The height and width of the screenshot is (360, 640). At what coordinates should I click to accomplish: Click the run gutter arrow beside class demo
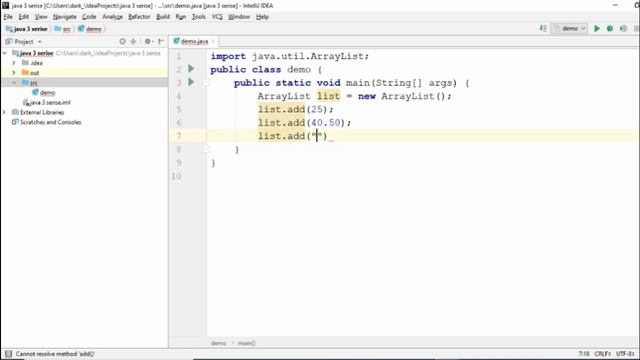pyautogui.click(x=191, y=69)
